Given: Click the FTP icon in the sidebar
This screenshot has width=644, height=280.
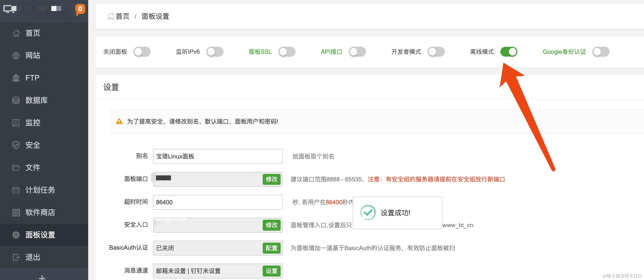Looking at the screenshot, I should [16, 78].
